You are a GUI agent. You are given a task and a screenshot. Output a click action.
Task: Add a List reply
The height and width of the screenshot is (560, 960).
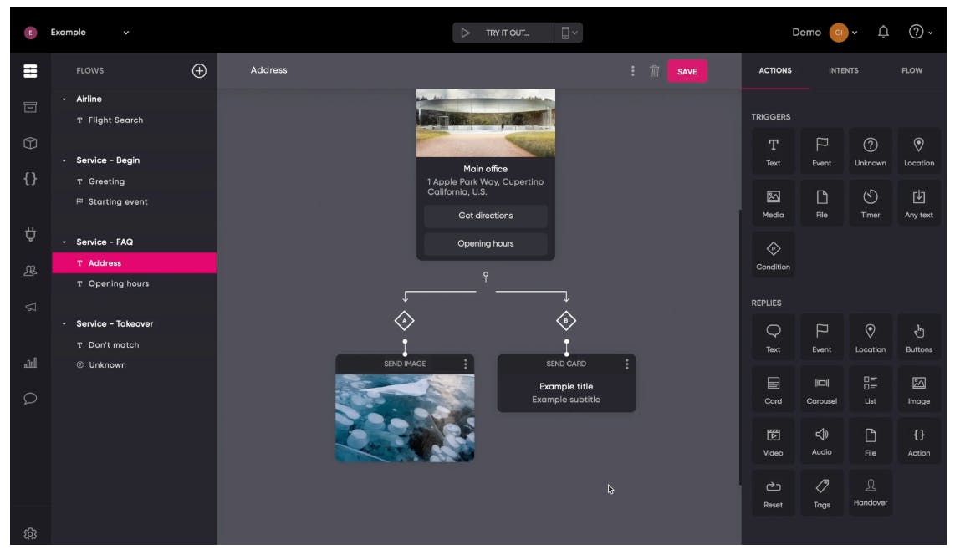click(x=870, y=389)
